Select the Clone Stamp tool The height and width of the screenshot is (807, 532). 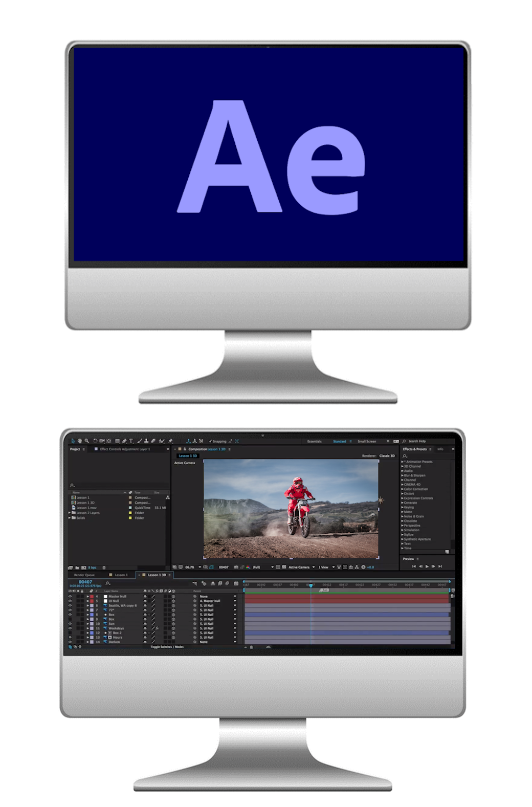146,441
